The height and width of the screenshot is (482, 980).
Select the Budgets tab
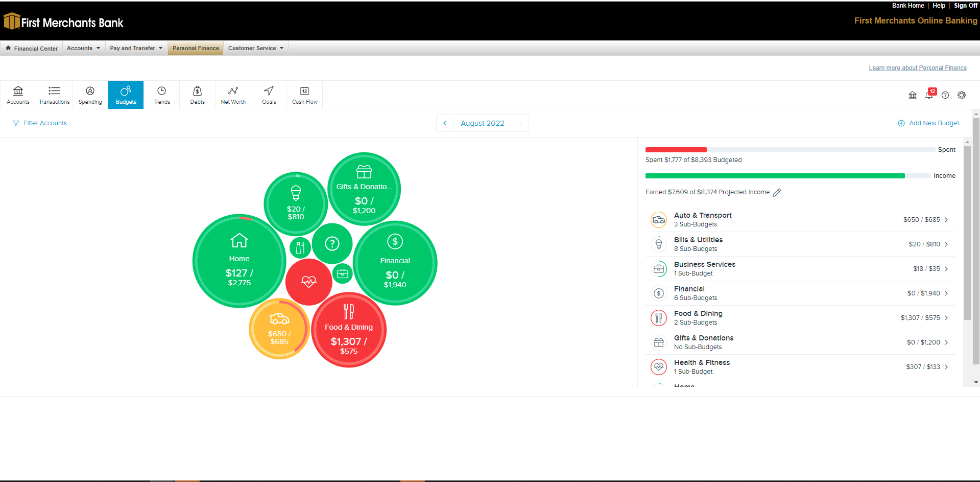pos(126,95)
